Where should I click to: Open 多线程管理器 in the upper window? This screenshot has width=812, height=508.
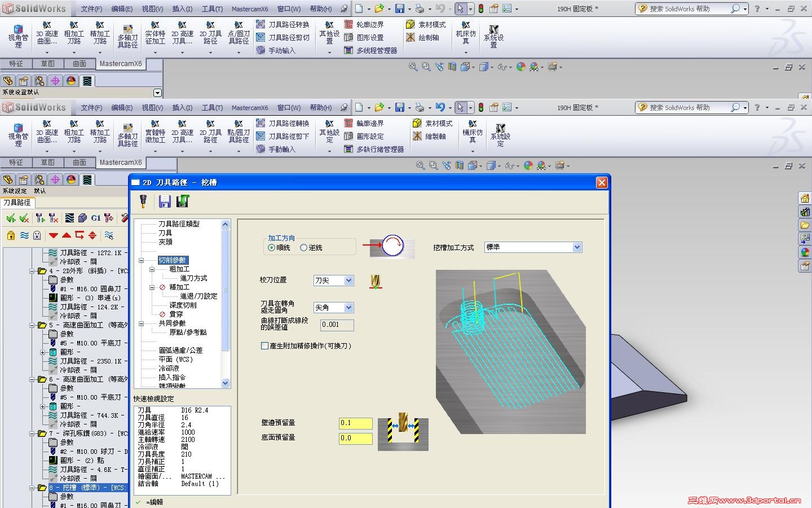(x=371, y=50)
